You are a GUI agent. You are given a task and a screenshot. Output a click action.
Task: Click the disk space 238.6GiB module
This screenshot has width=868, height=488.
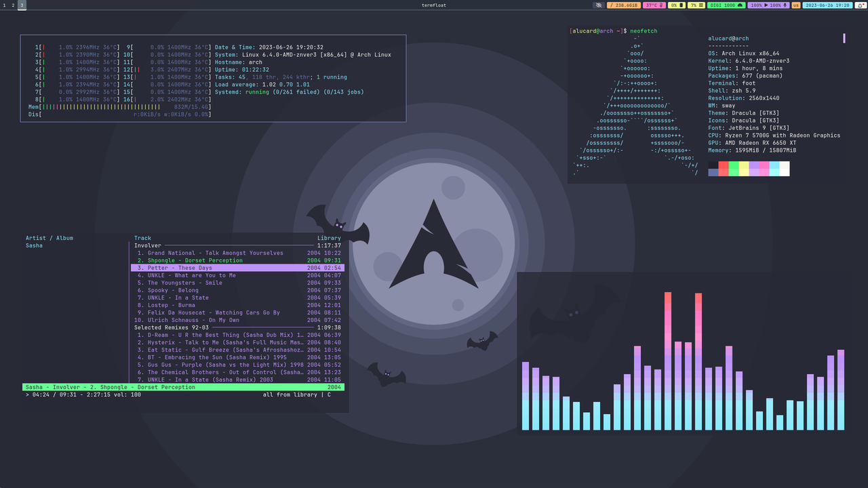click(x=623, y=5)
